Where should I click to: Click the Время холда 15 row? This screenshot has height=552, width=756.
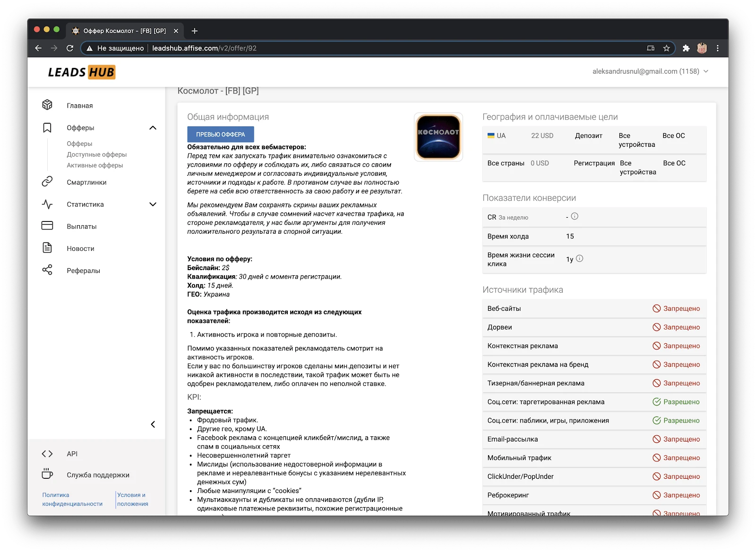594,236
